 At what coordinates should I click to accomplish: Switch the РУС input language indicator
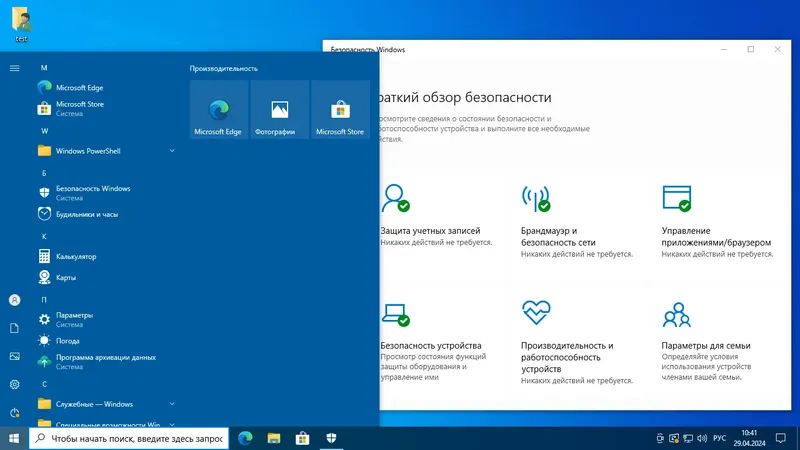tap(719, 438)
